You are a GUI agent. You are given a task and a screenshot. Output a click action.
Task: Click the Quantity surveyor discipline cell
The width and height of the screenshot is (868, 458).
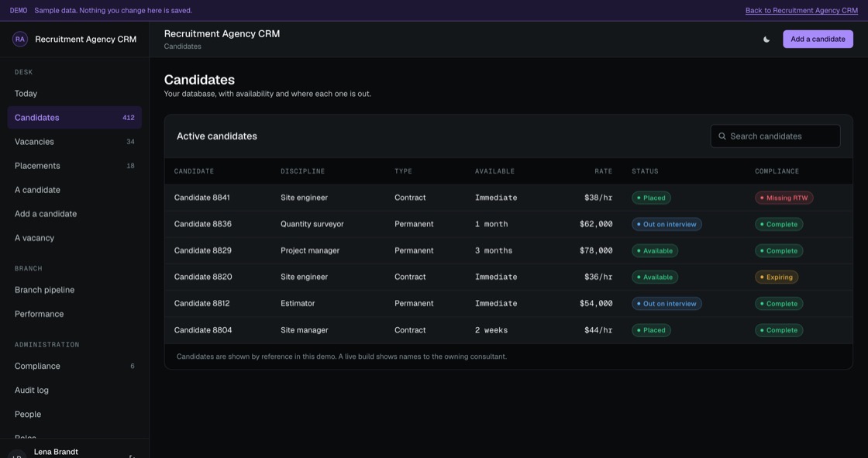coord(312,224)
